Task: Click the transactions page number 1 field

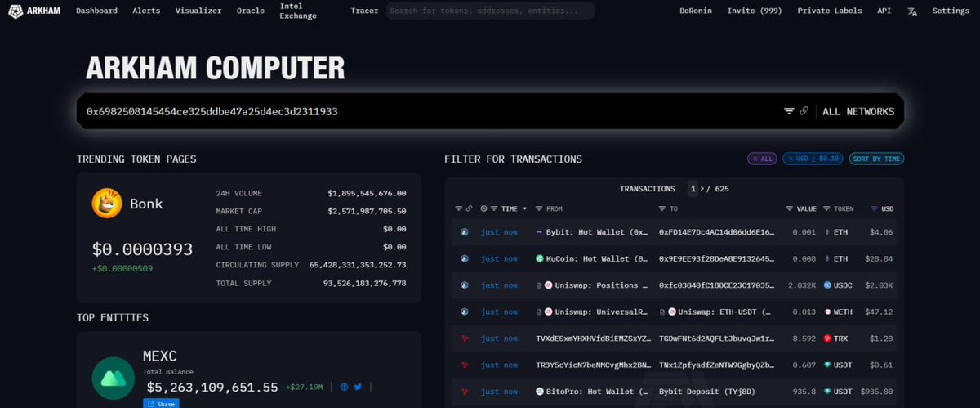Action: pyautogui.click(x=693, y=189)
